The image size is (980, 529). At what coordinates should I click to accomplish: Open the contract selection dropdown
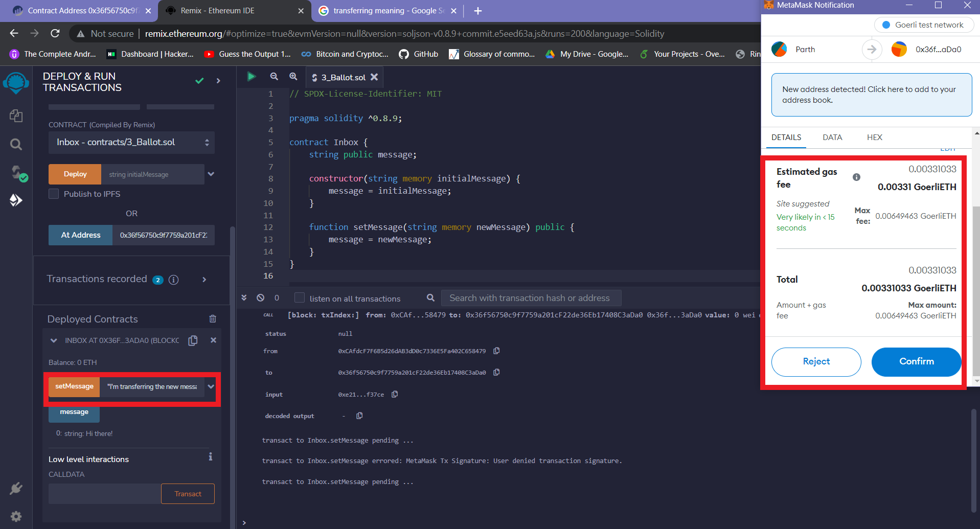tap(131, 142)
